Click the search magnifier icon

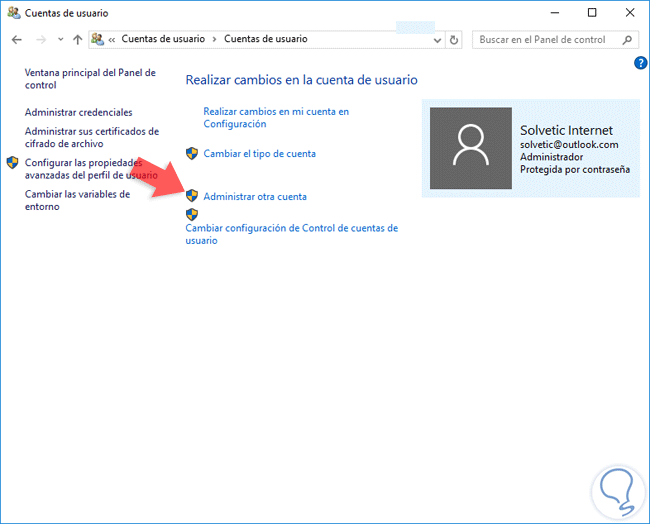pyautogui.click(x=627, y=40)
